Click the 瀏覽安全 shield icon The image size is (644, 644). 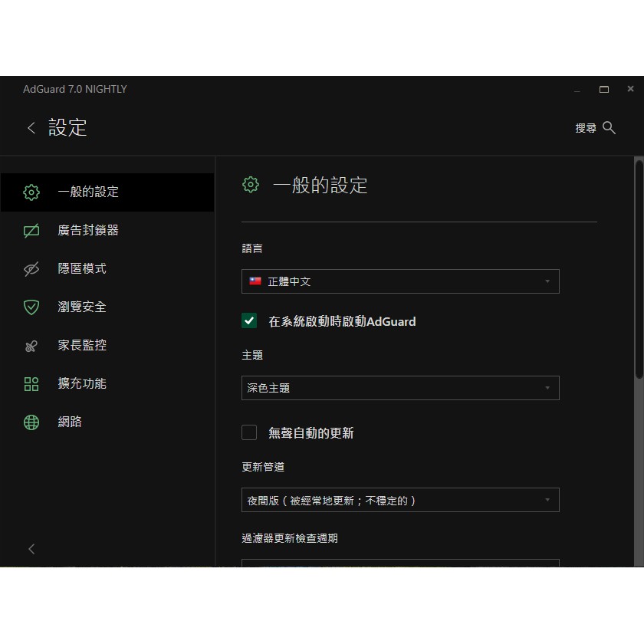click(31, 307)
